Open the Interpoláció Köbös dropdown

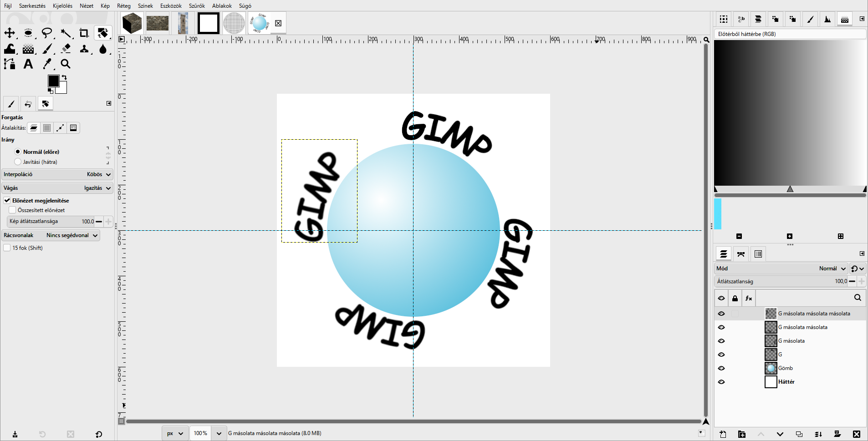click(57, 174)
